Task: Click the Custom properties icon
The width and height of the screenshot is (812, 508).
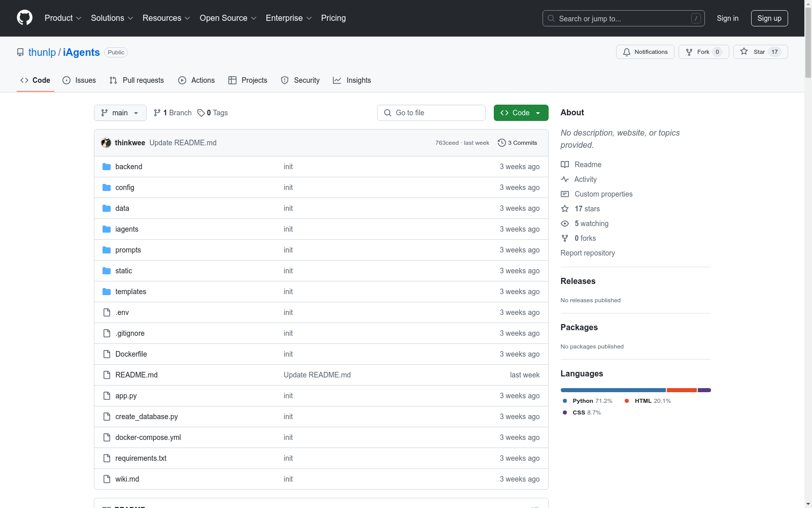Action: [565, 194]
